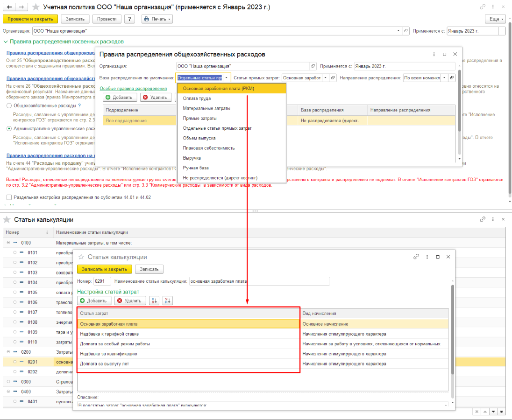Sort cost items descending icon
The width and height of the screenshot is (512, 420).
pyautogui.click(x=167, y=301)
